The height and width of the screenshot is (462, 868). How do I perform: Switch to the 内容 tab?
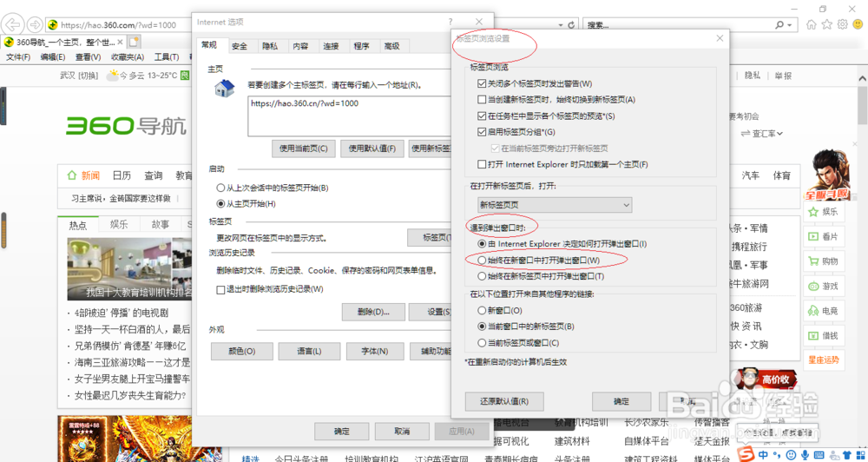pyautogui.click(x=300, y=47)
